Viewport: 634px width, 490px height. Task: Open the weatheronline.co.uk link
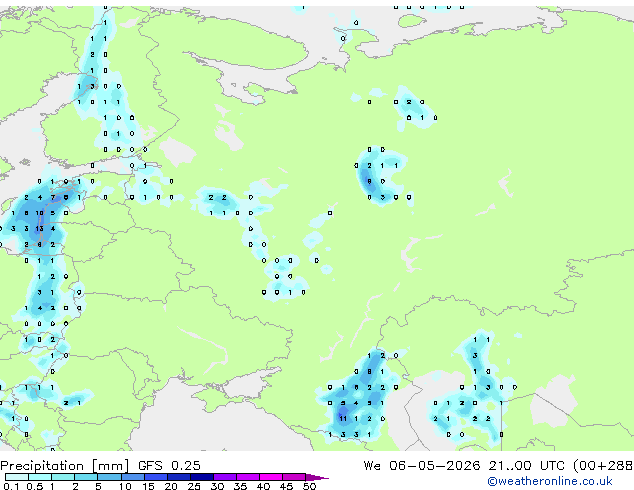550,481
